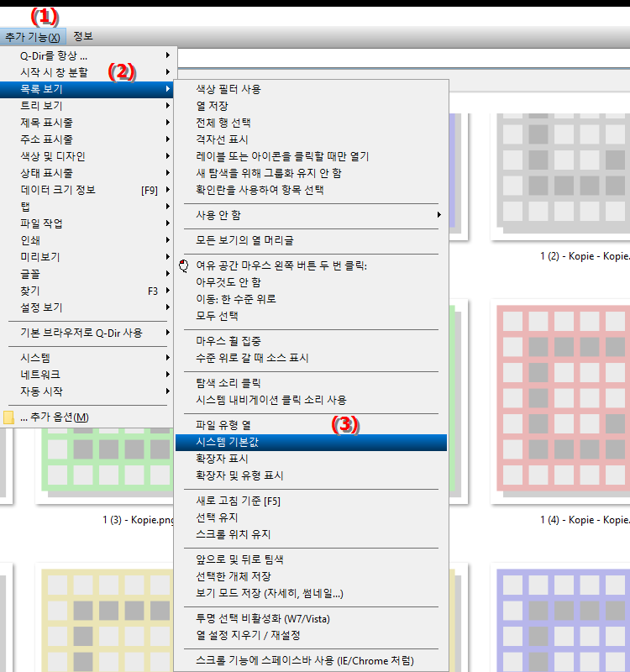Expand the 제목 표시줄 submenu

click(x=88, y=123)
